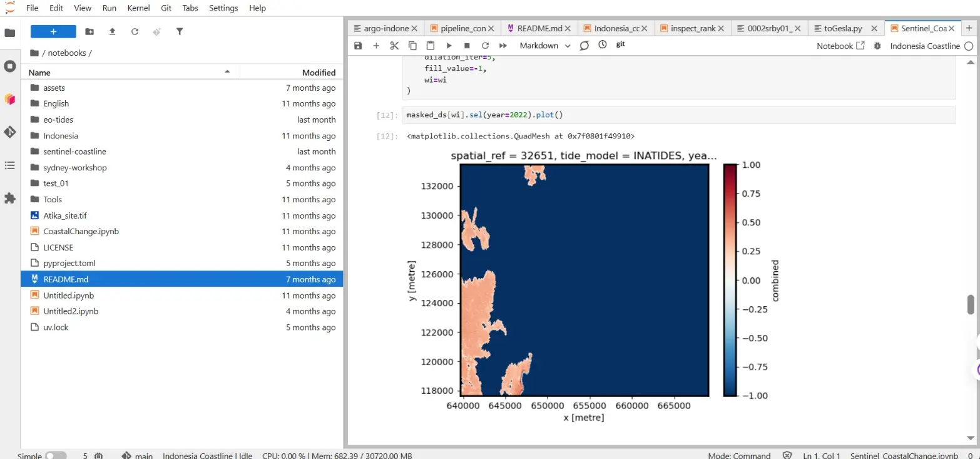This screenshot has width=980, height=459.
Task: Open the File menu
Action: click(33, 8)
